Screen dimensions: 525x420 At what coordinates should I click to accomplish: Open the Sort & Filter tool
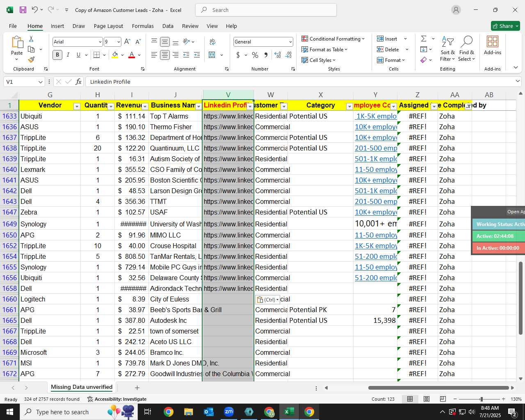point(447,49)
